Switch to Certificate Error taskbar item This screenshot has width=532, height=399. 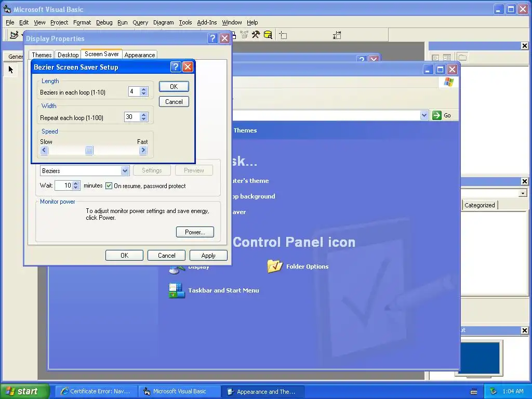(x=96, y=392)
